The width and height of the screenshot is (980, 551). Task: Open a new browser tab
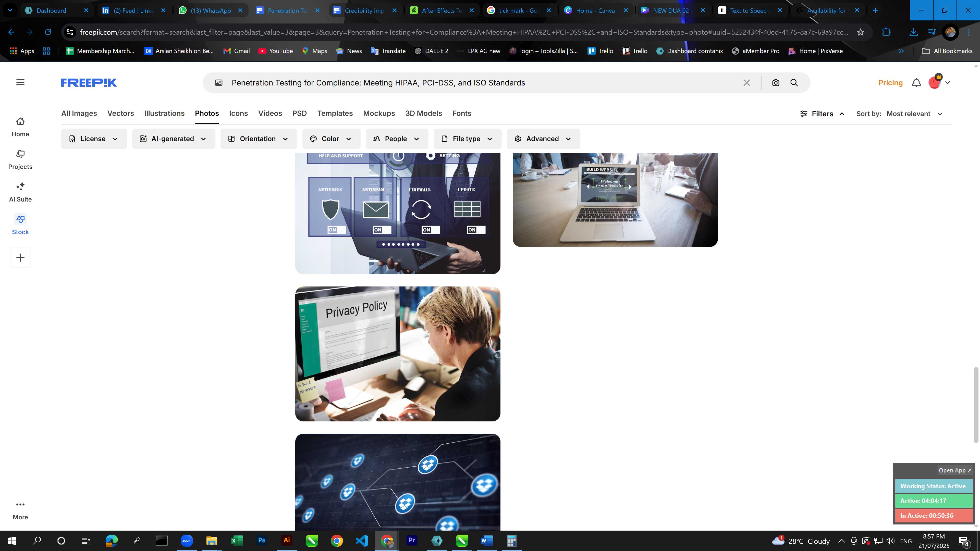[875, 11]
